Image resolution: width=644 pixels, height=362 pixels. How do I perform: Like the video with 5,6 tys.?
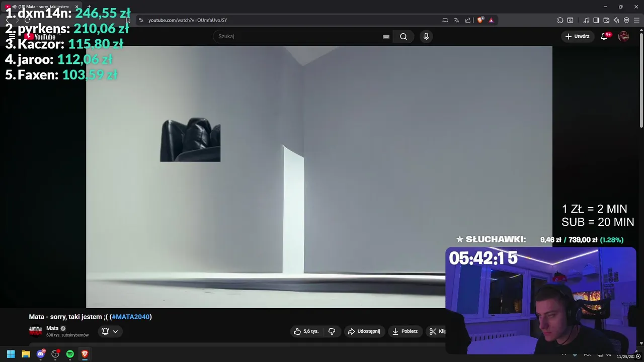307,331
